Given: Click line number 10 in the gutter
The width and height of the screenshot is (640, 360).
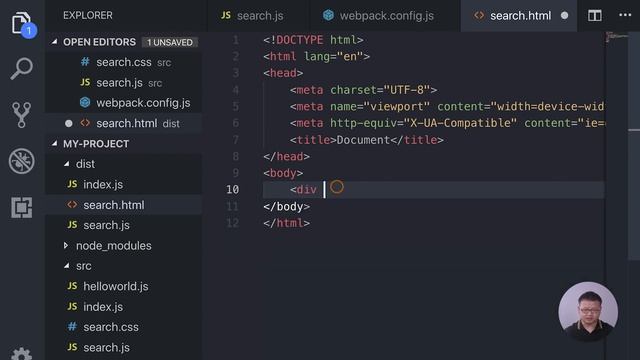Looking at the screenshot, I should [232, 190].
